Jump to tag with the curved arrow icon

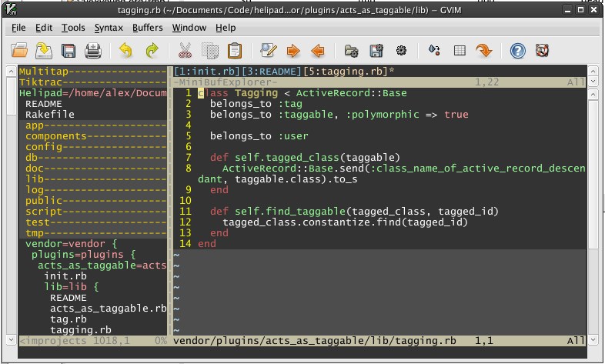pos(484,51)
